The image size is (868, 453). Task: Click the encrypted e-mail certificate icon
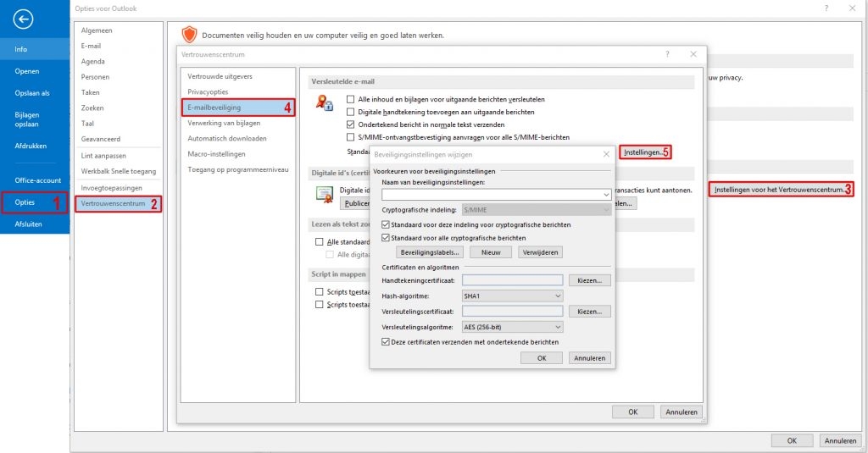(325, 104)
